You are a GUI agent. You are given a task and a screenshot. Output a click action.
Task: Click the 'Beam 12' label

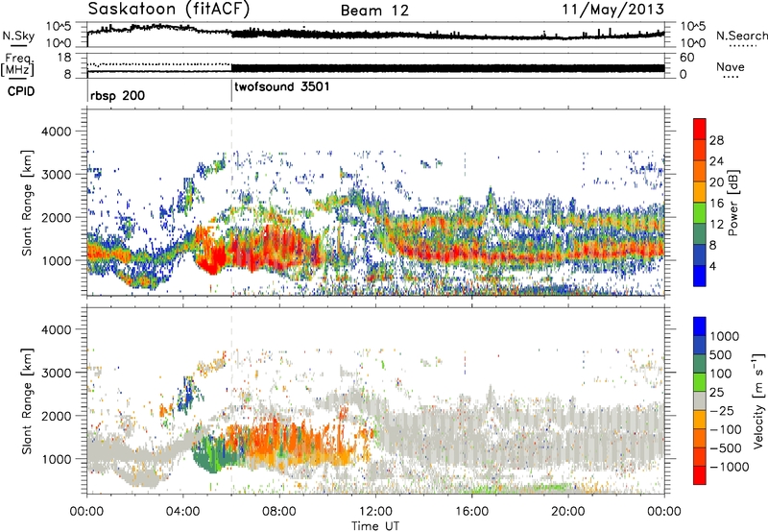[374, 11]
